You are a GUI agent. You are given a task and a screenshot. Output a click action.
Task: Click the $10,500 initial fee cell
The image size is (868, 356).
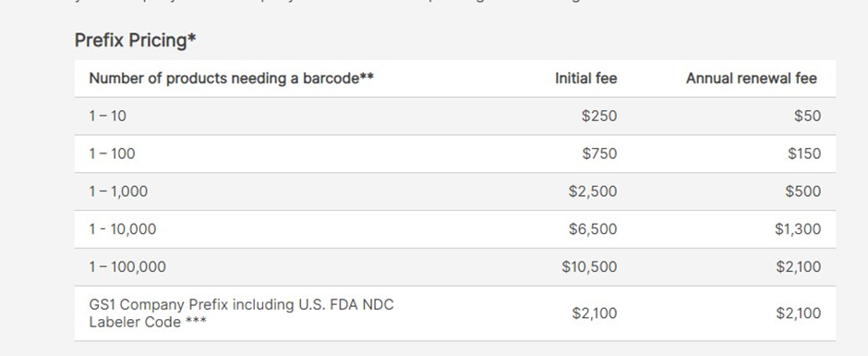click(x=589, y=266)
